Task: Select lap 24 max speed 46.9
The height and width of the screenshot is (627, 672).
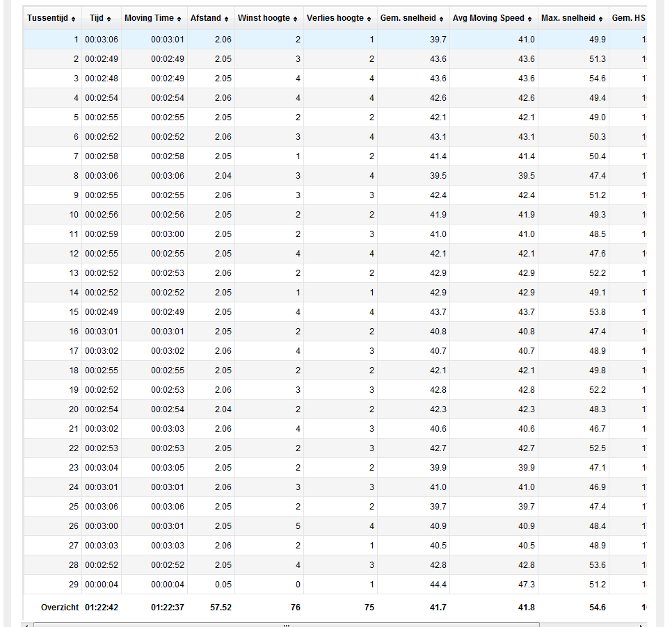Action: (x=598, y=488)
